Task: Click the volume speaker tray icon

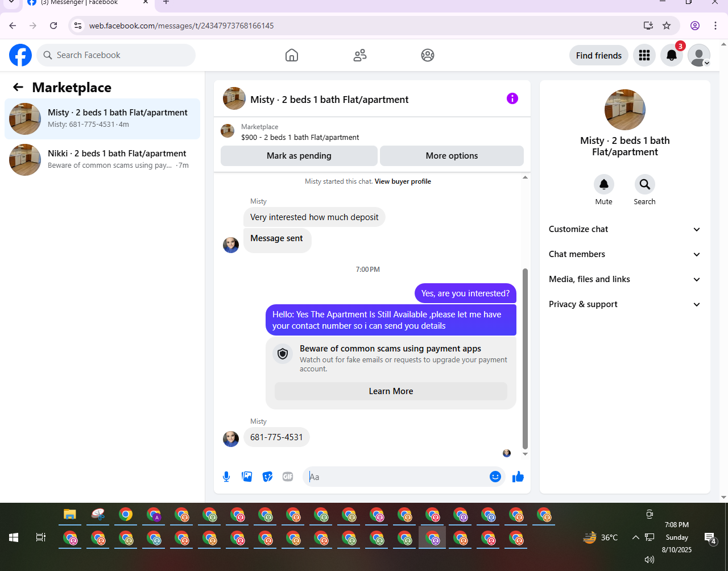Action: 649,559
